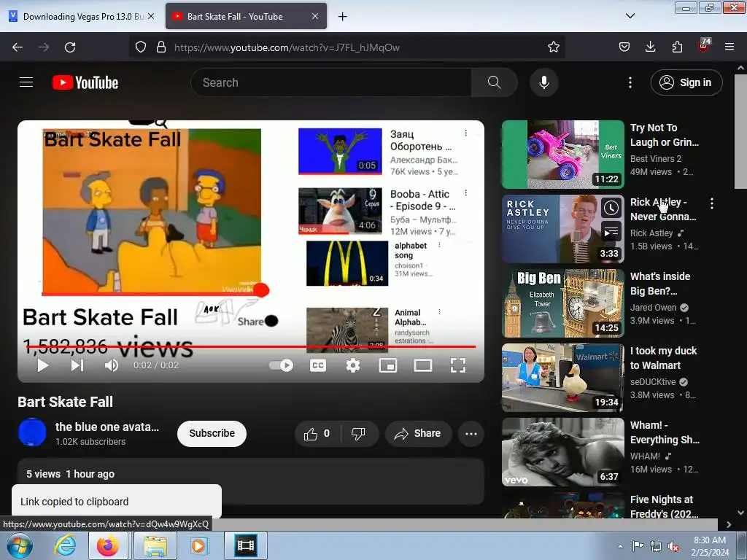747x560 pixels.
Task: Save page to Pocket
Action: (624, 47)
